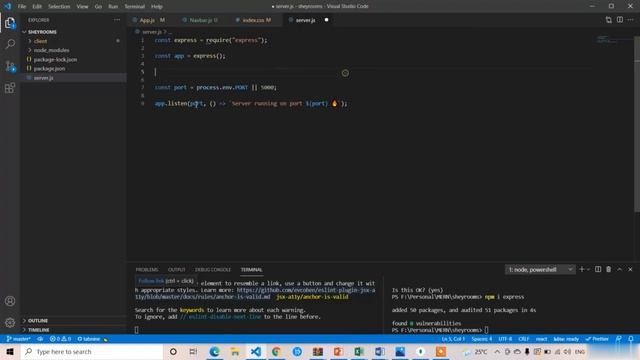The image size is (640, 360).
Task: Collapse the SHEYROOMS folder section
Action: point(74,32)
